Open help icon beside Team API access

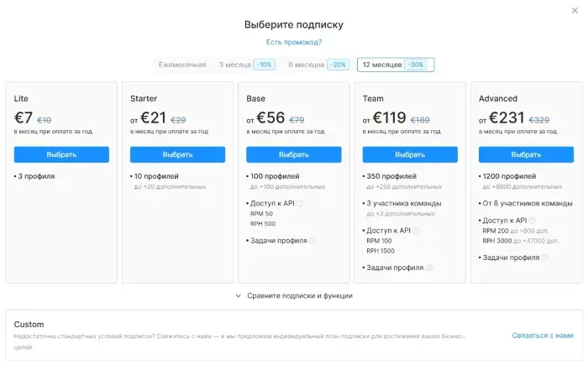click(416, 231)
